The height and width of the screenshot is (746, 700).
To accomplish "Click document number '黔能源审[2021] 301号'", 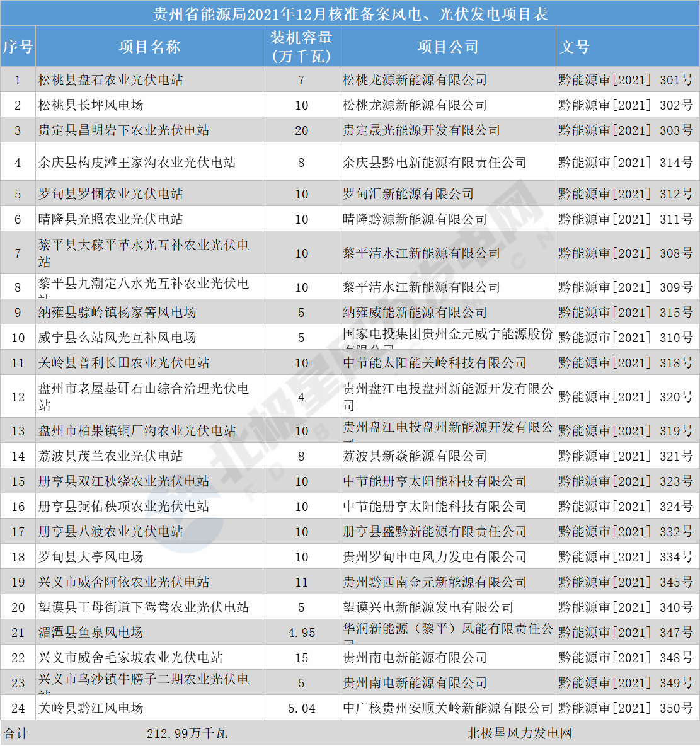I will 625,79.
